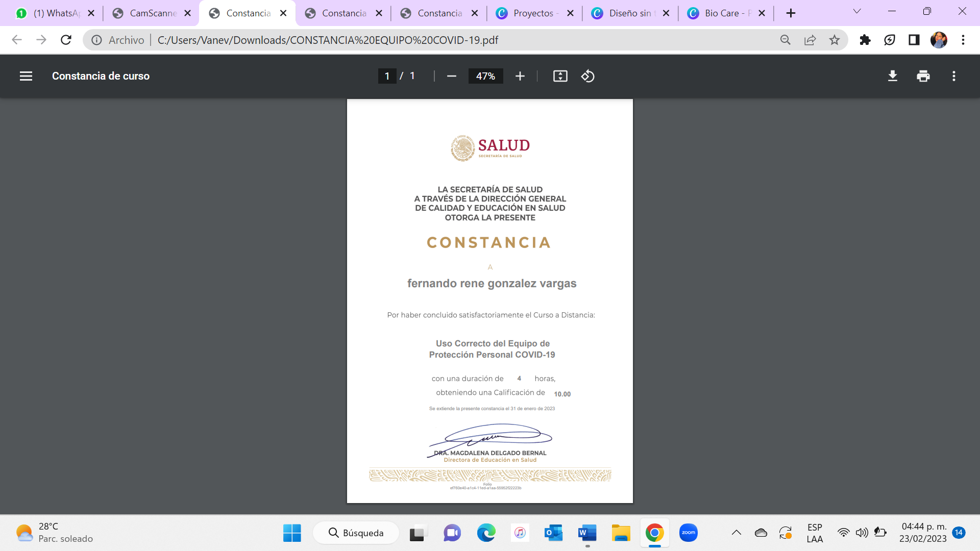The width and height of the screenshot is (980, 551).
Task: Rotate the PDF counterclockwise
Action: click(x=587, y=76)
